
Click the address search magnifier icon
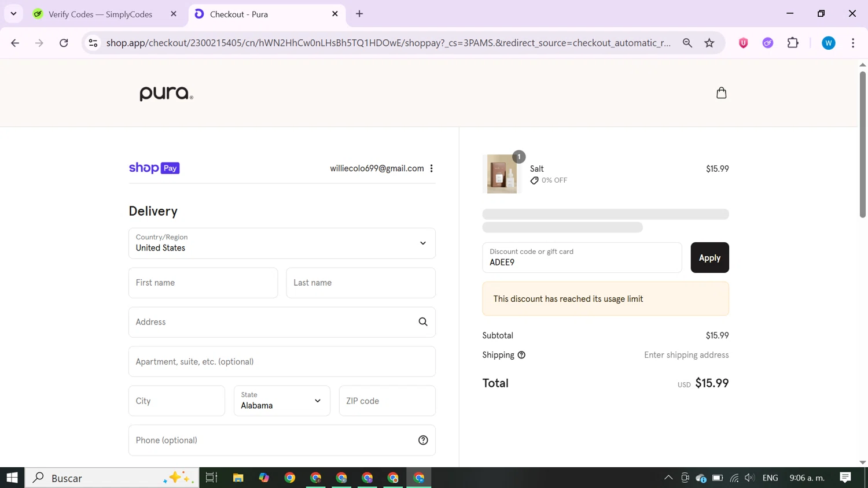(423, 322)
